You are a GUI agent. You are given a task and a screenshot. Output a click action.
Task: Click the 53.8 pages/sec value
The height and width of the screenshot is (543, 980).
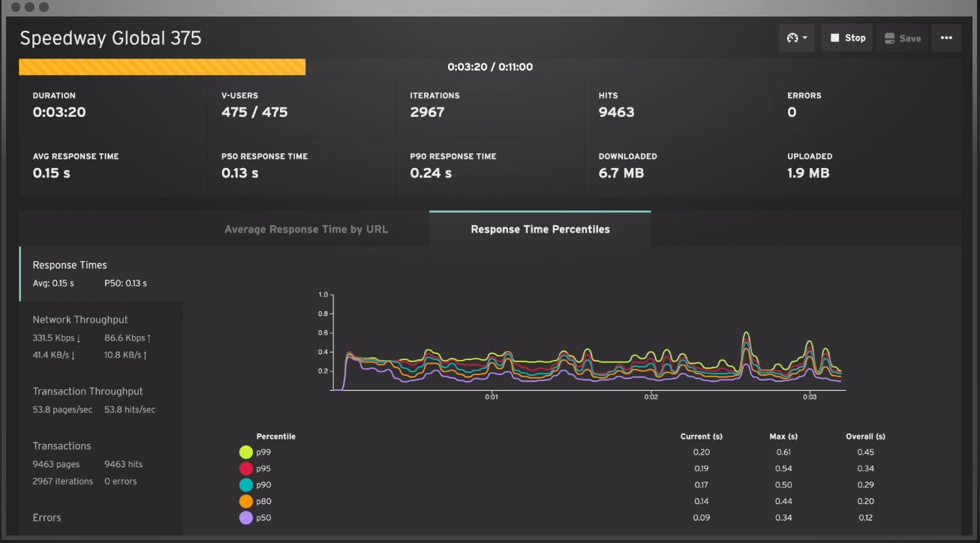[x=62, y=409]
